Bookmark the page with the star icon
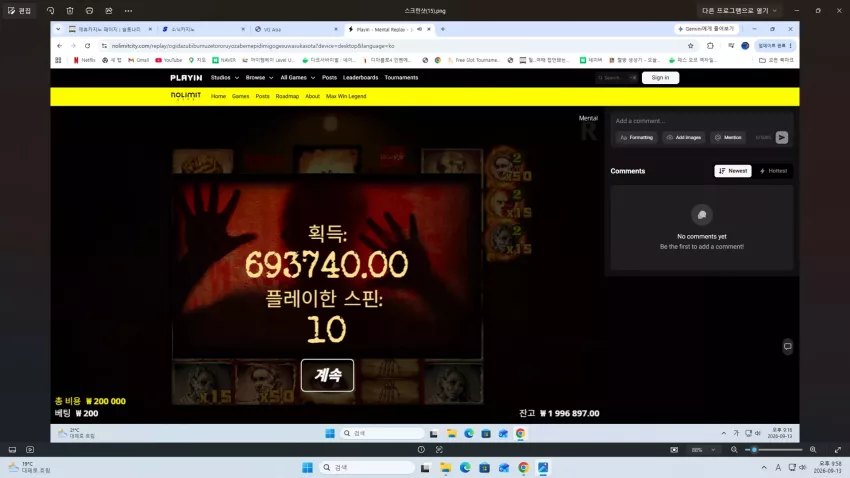 691,46
